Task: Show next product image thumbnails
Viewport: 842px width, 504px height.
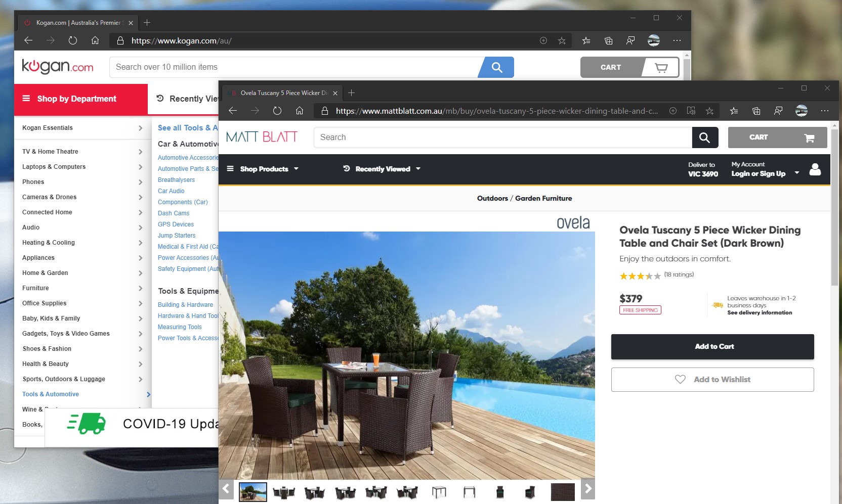Action: tap(587, 489)
